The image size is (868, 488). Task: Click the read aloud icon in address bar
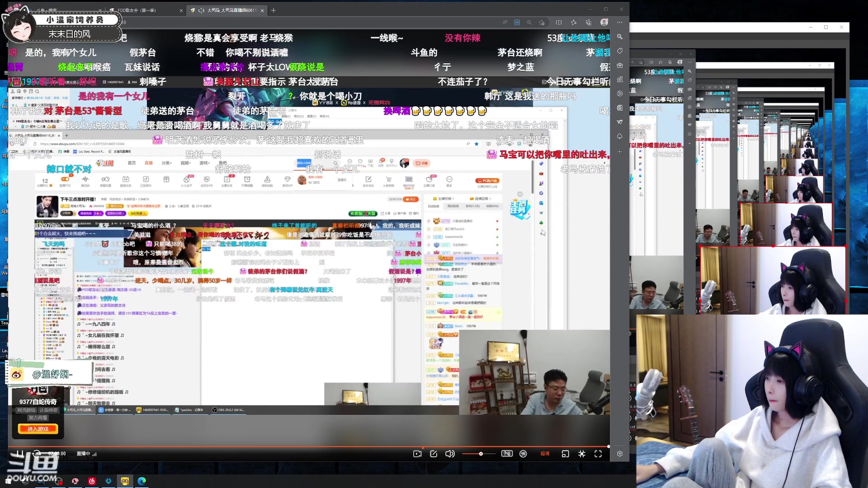click(505, 22)
